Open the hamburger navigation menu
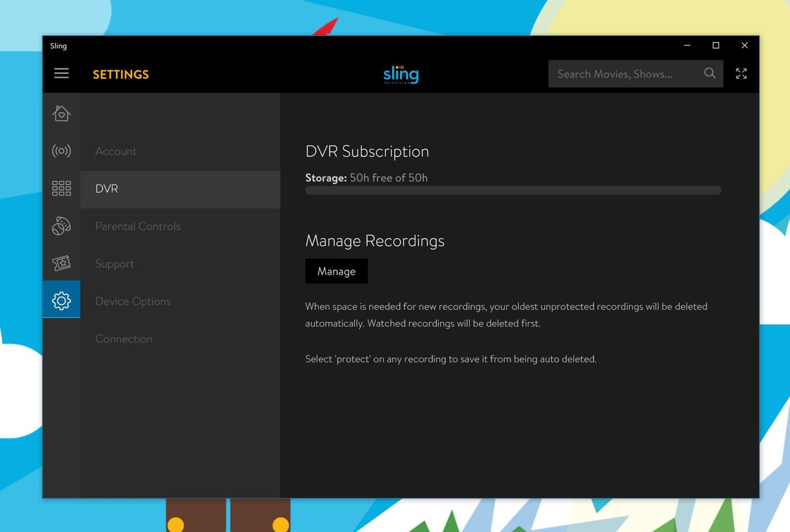This screenshot has height=532, width=790. click(x=61, y=73)
